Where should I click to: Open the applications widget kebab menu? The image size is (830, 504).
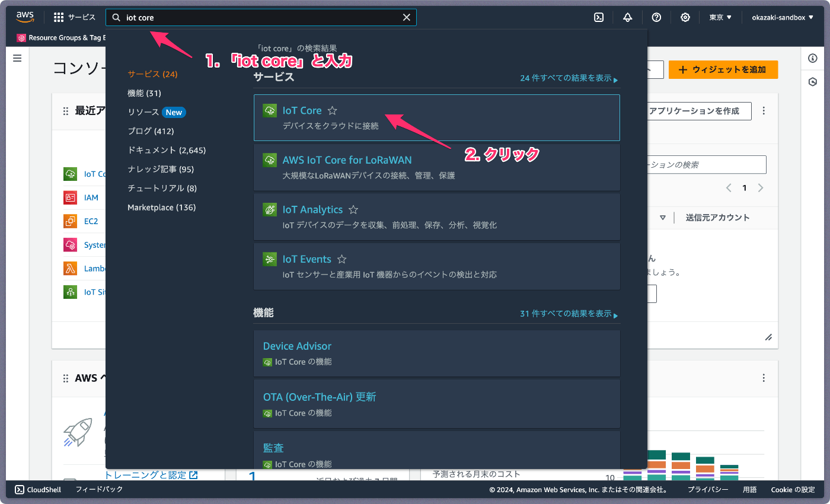point(764,111)
